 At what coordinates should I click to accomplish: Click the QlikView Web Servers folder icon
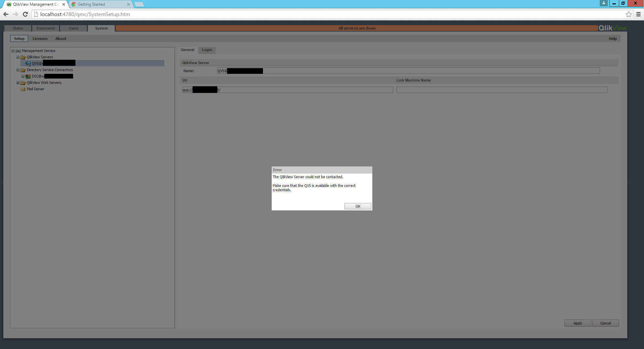[x=23, y=83]
